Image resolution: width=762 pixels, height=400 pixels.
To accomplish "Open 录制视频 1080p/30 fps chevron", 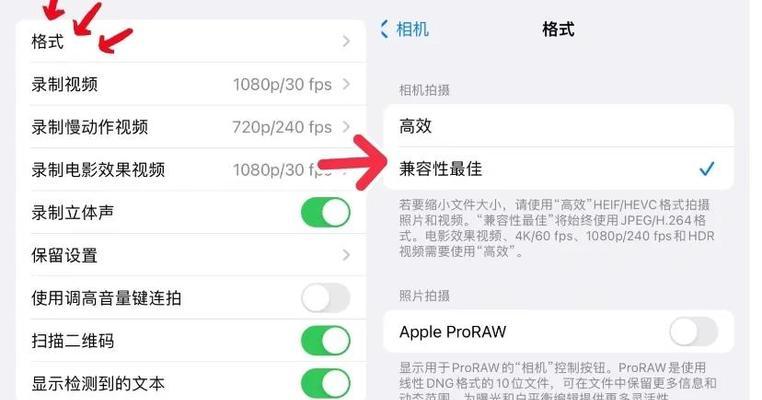I will [x=346, y=84].
